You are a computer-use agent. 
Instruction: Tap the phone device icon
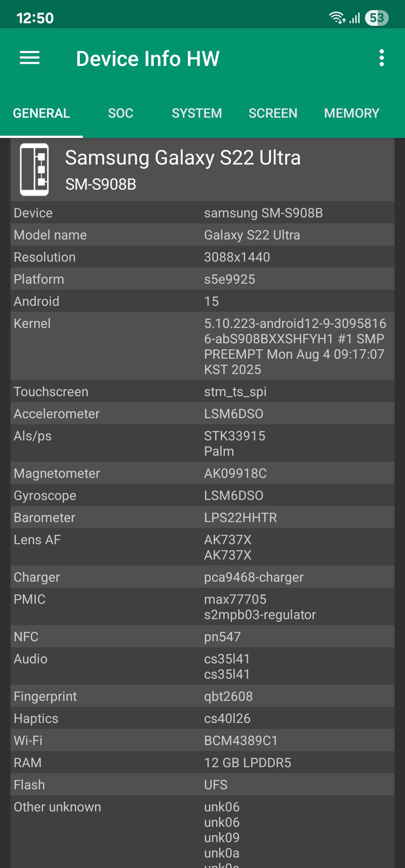[x=34, y=169]
